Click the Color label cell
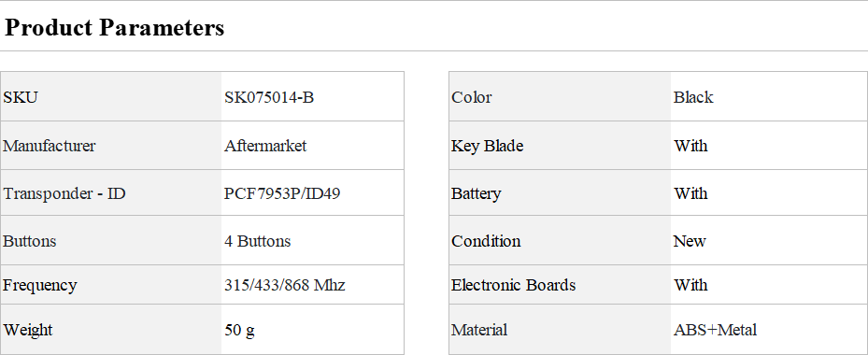The image size is (868, 355). (560, 96)
